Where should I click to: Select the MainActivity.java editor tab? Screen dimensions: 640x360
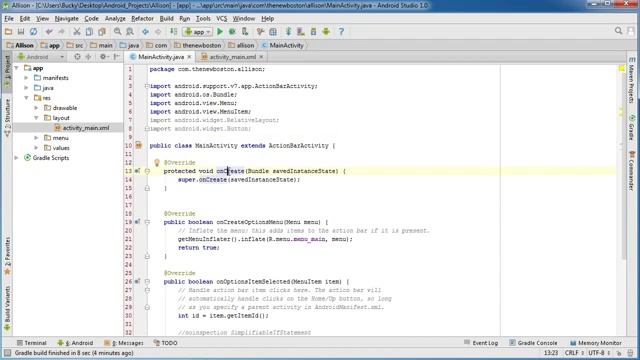(x=161, y=57)
